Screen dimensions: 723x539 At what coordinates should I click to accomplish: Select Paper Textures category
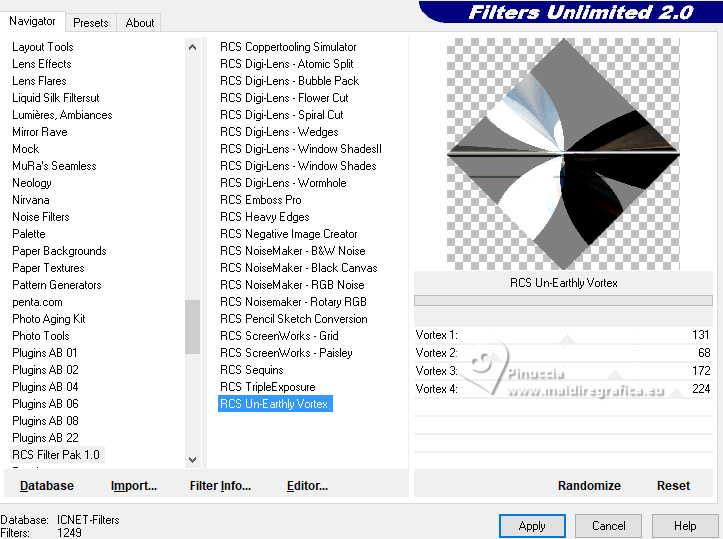click(x=48, y=268)
